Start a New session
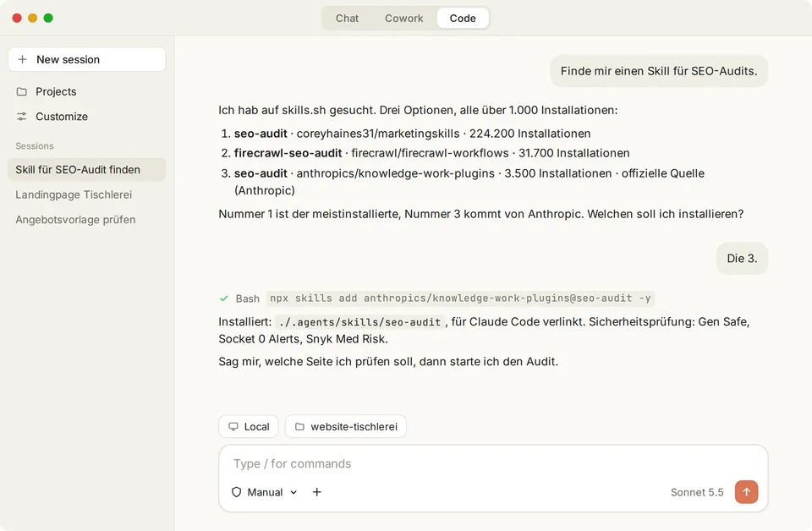812x531 pixels. (86, 59)
